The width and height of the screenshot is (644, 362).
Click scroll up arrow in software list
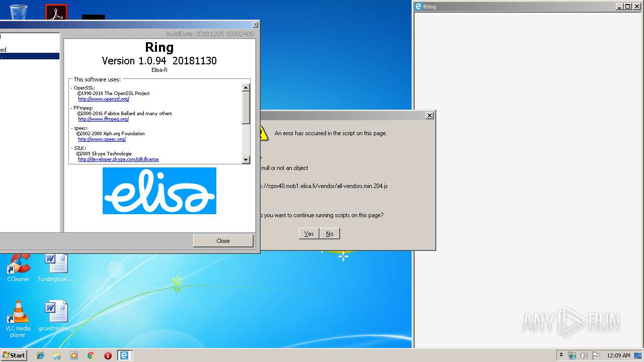pos(246,87)
